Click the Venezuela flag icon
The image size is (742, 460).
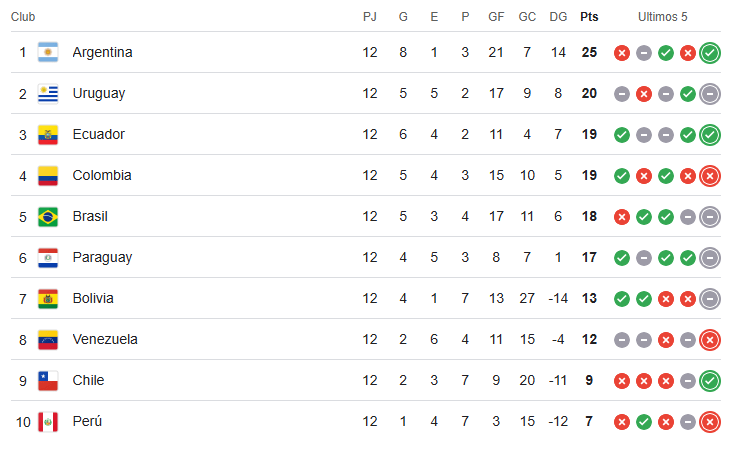(48, 339)
